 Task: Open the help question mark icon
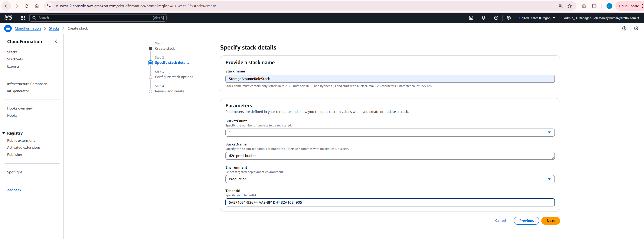[x=496, y=18]
